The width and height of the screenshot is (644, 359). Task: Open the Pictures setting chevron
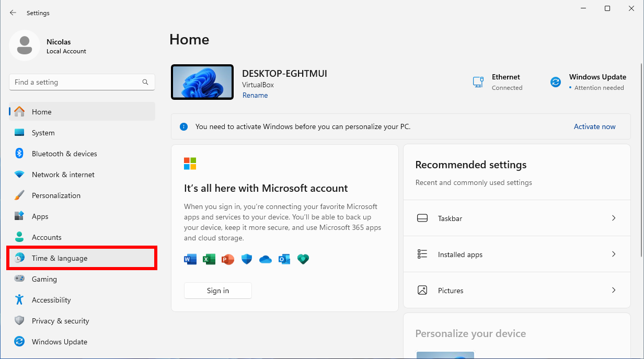coord(614,290)
